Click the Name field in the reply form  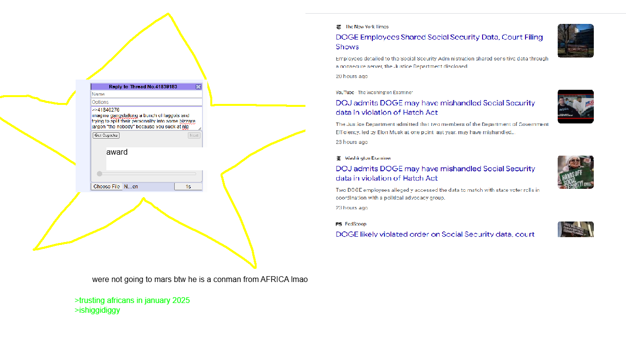tap(146, 94)
